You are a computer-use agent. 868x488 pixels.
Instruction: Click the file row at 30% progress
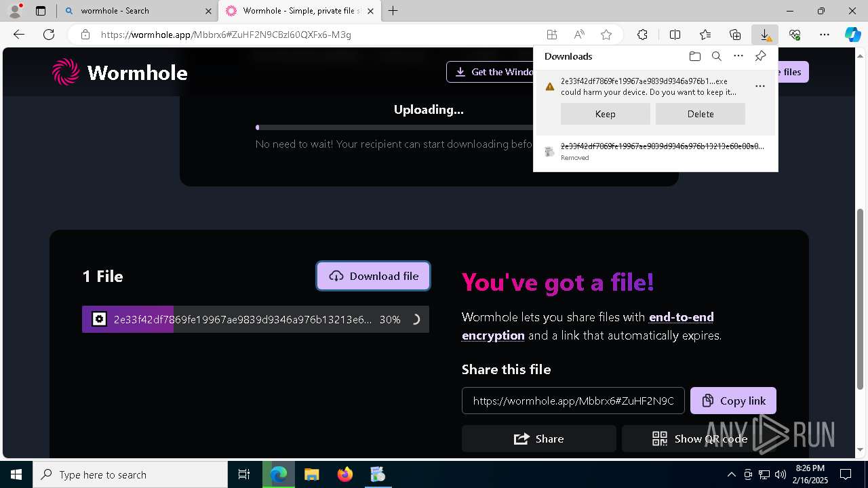coord(256,319)
